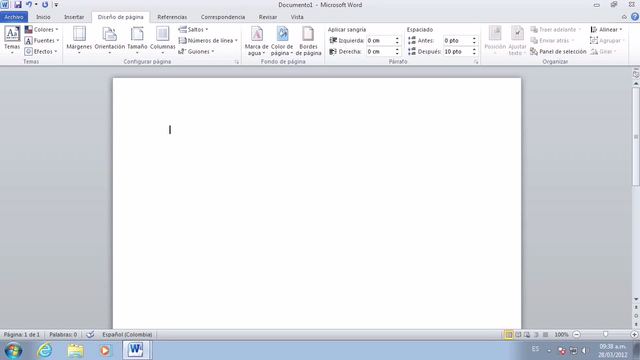Select the Draft view button
Viewport: 640px width, 360px height.
pos(545,335)
